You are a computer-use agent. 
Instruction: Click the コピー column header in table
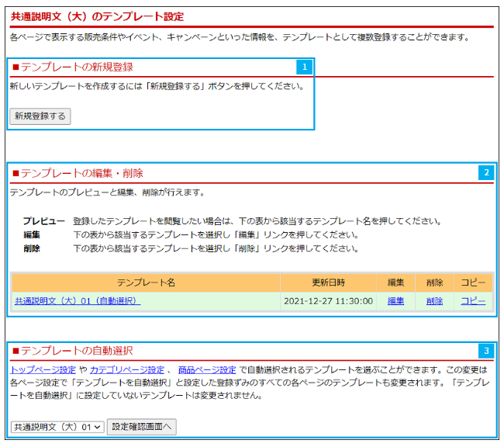(473, 282)
